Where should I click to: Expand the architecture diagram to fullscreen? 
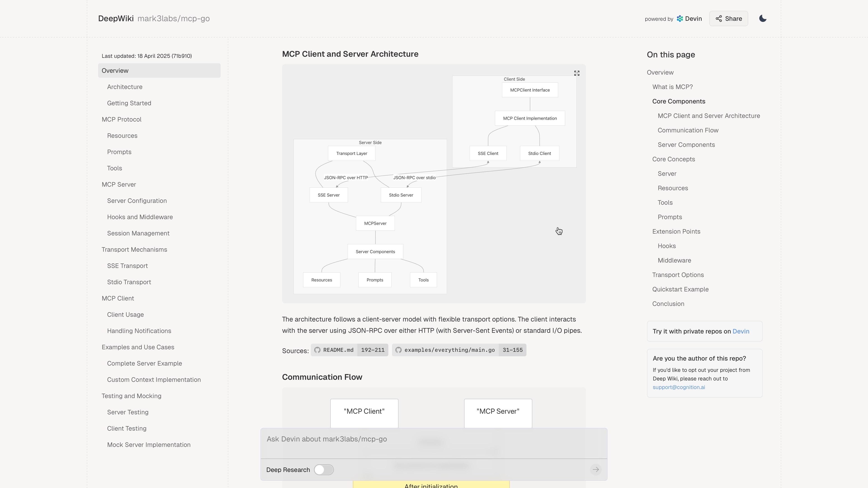pos(577,73)
